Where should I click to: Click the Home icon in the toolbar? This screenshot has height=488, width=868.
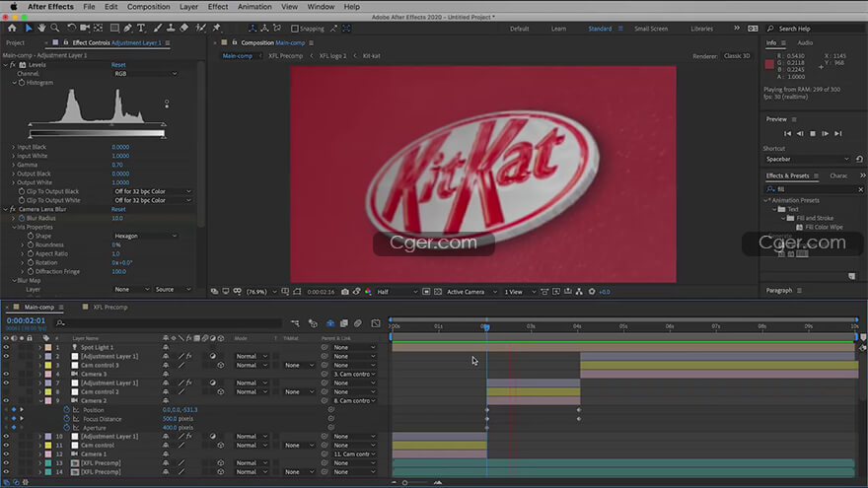(12, 29)
